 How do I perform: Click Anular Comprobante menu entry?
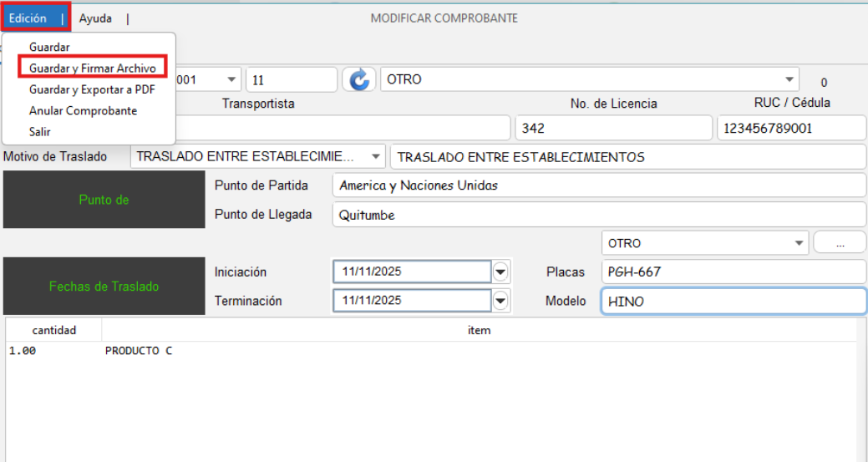83,110
